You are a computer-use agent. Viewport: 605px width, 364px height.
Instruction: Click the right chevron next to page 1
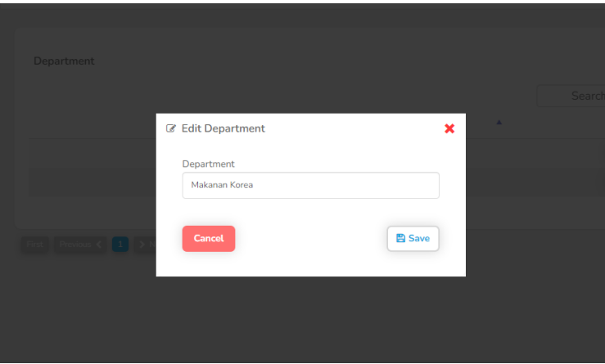[141, 245]
